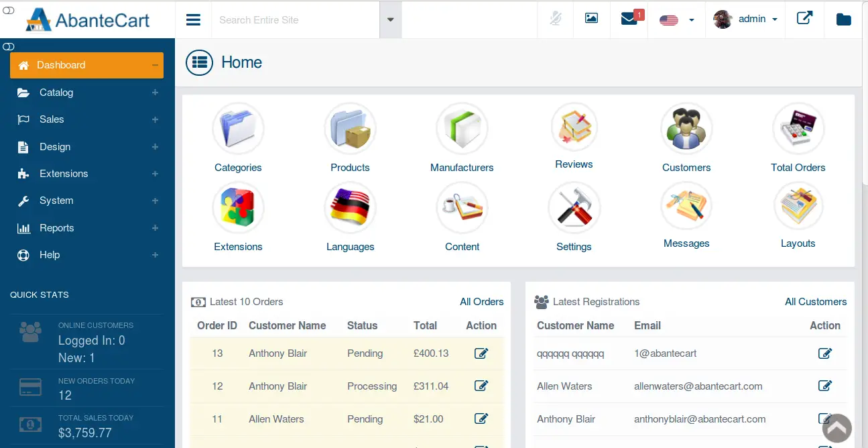Click the muted microphone voice icon

tap(556, 19)
